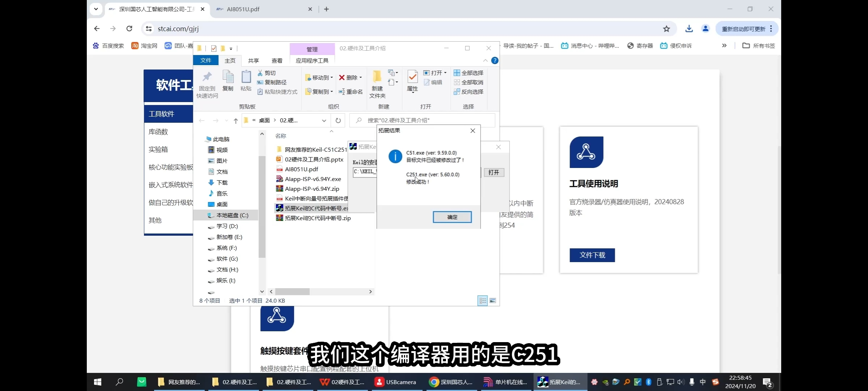Image resolution: width=868 pixels, height=391 pixels.
Task: Click the 剪切 scissors item
Action: [x=267, y=73]
